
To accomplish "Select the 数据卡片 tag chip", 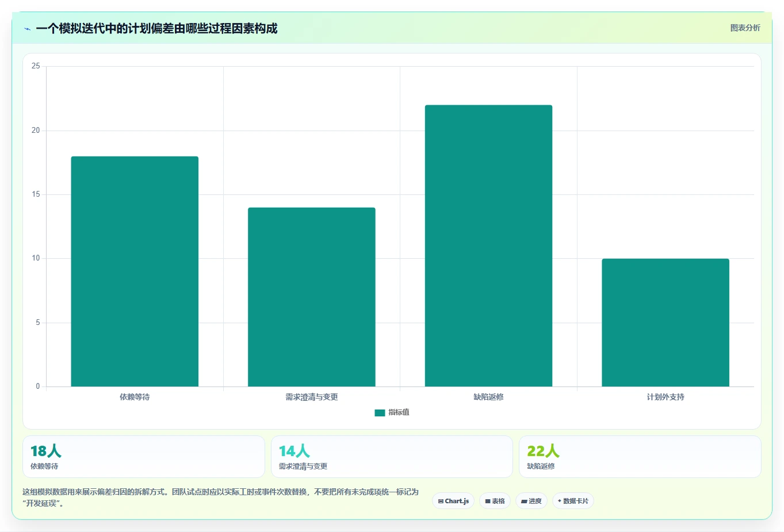I will (x=573, y=501).
